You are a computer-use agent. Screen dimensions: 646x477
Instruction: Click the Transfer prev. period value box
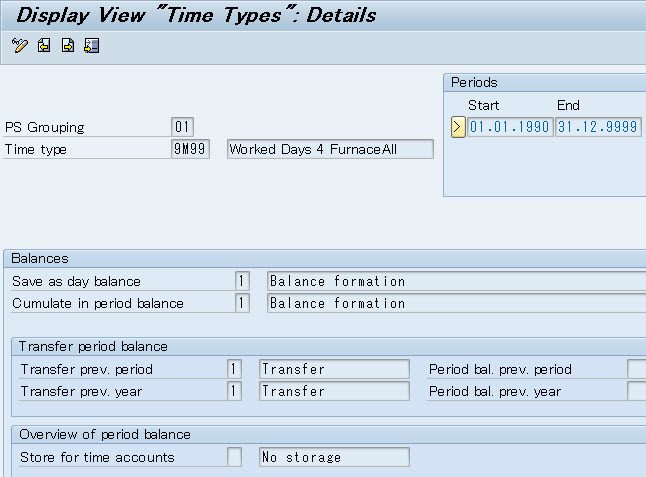[x=234, y=369]
